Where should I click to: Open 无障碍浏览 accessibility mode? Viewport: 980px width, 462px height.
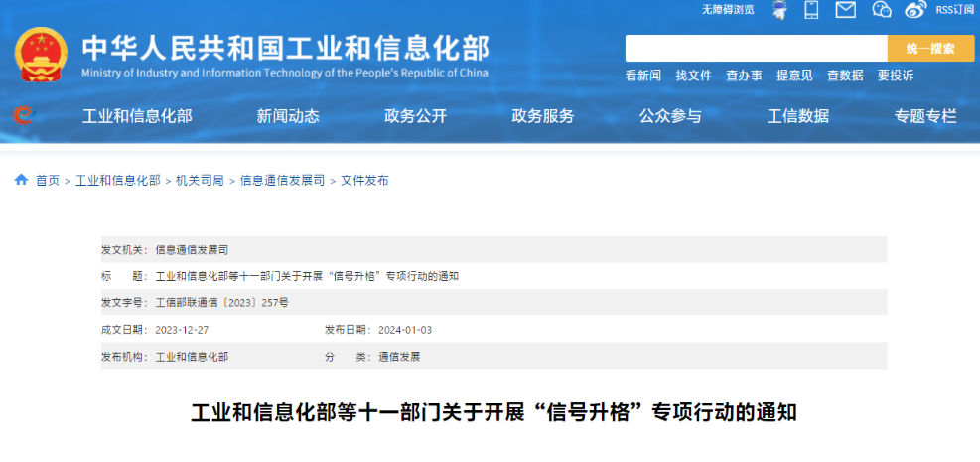click(x=728, y=9)
